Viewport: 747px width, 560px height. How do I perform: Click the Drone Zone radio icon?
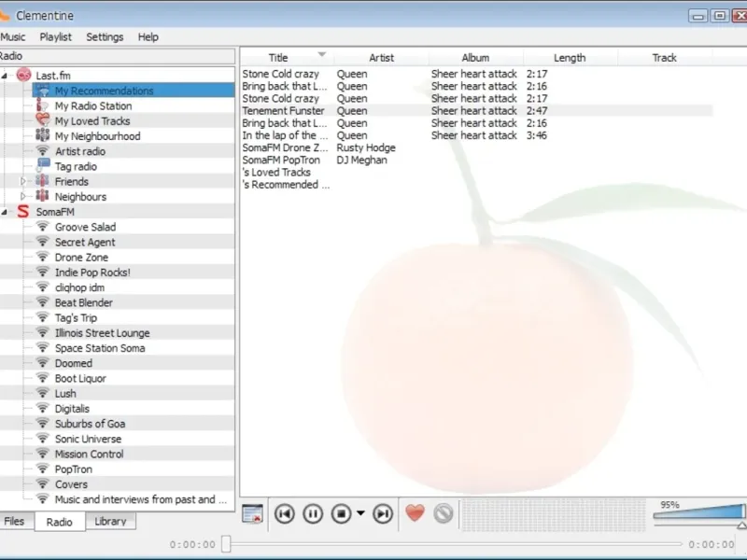pyautogui.click(x=42, y=258)
